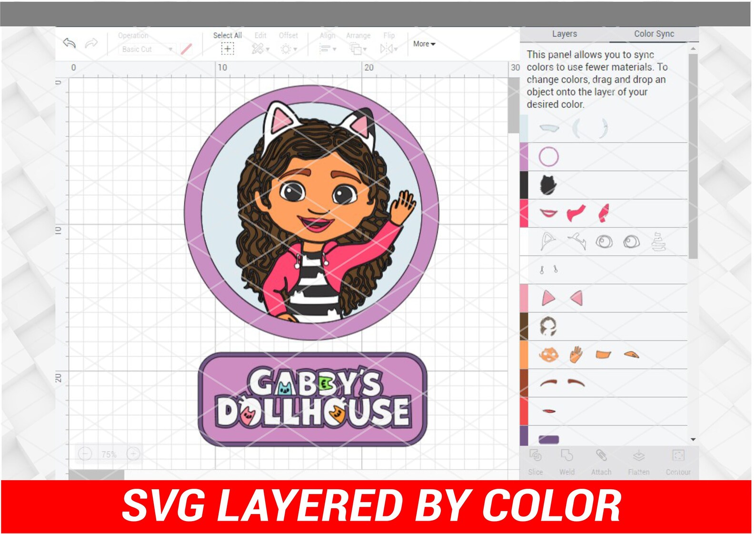The image size is (756, 534).
Task: Click the linetype color pen swatch
Action: tap(187, 49)
